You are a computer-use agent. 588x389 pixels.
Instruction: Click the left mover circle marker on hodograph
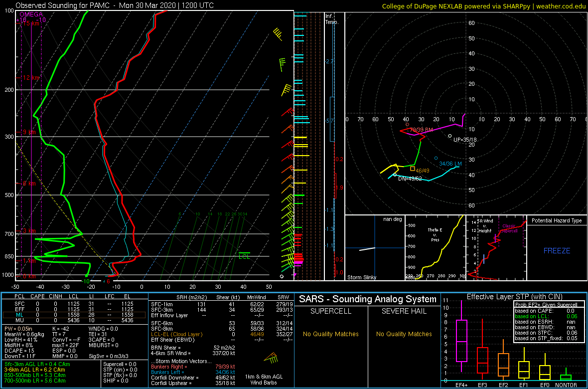pyautogui.click(x=436, y=158)
